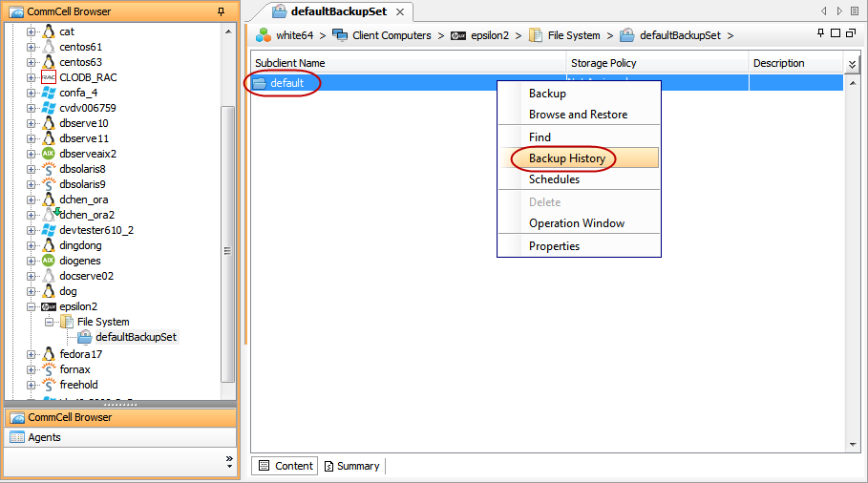868x483 pixels.
Task: Switch to the Summary tab
Action: point(351,466)
